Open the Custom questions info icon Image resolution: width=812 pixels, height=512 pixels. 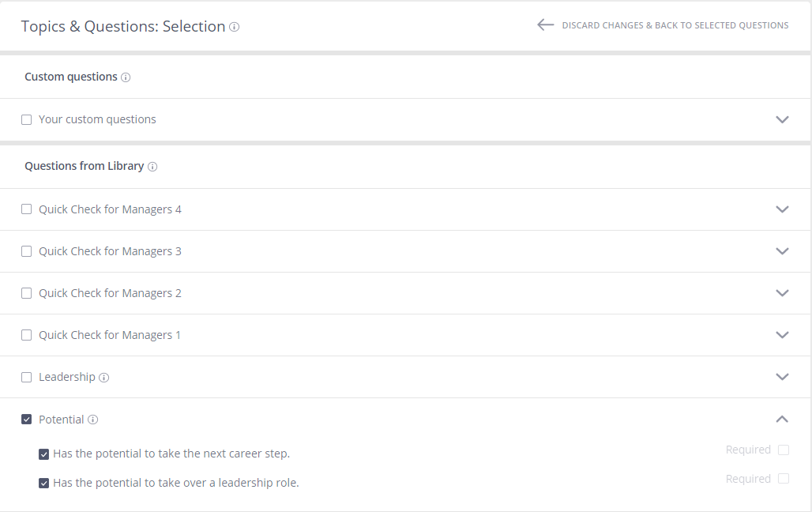(126, 77)
